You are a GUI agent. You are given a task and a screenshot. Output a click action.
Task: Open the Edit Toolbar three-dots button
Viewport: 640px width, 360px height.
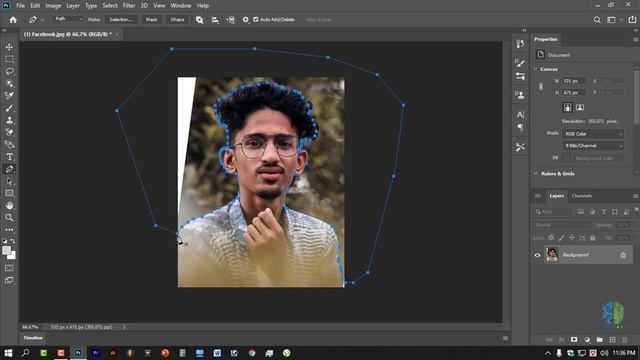click(9, 230)
